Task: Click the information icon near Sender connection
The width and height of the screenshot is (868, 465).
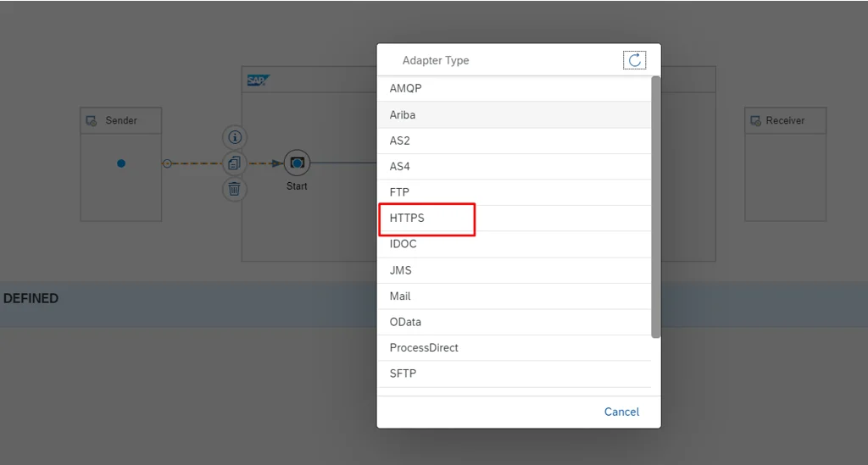Action: coord(235,137)
